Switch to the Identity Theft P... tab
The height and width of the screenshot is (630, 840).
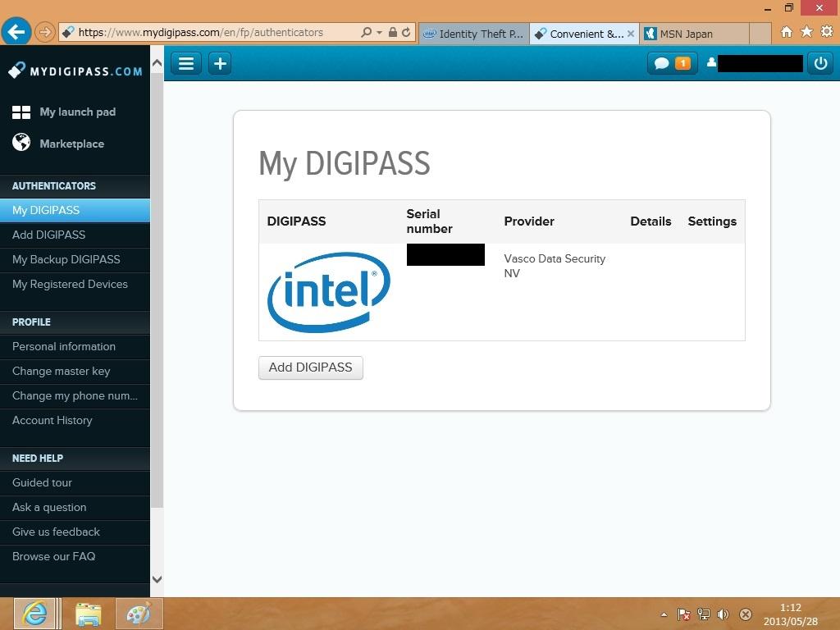click(x=473, y=34)
